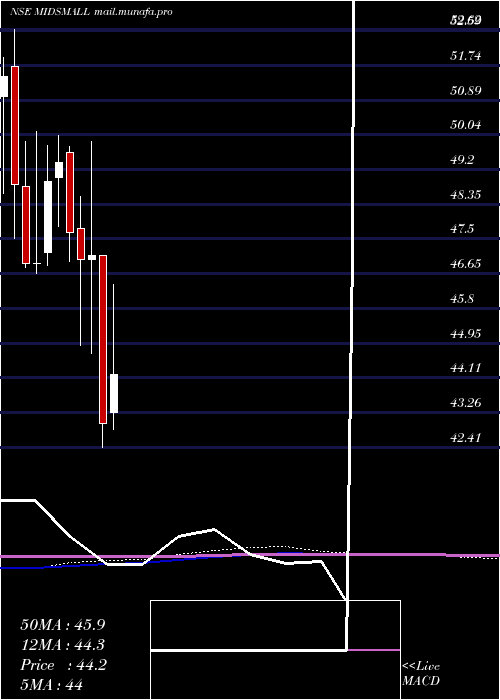Select the 45.8 price axis label
The height and width of the screenshot is (700, 500).
(464, 299)
